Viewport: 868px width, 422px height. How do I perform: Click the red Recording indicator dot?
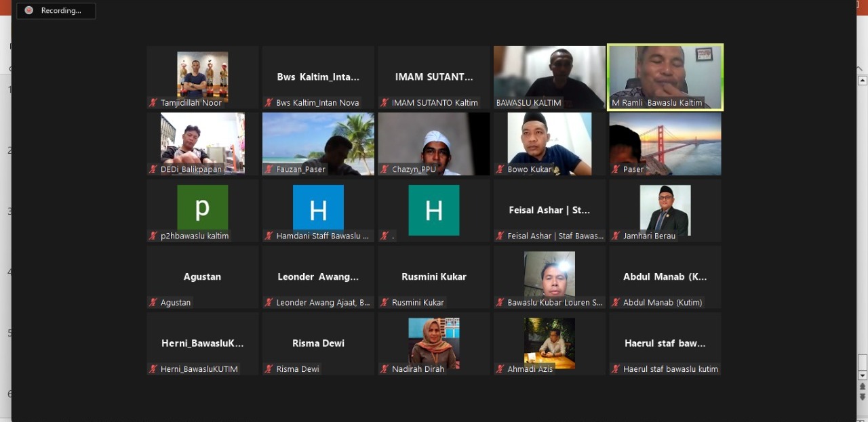coord(28,10)
